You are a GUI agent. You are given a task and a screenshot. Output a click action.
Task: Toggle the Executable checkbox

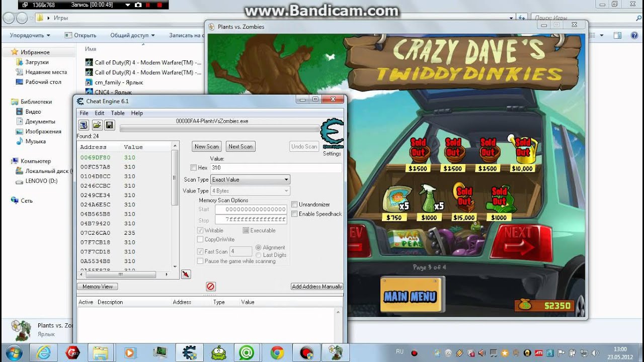246,230
